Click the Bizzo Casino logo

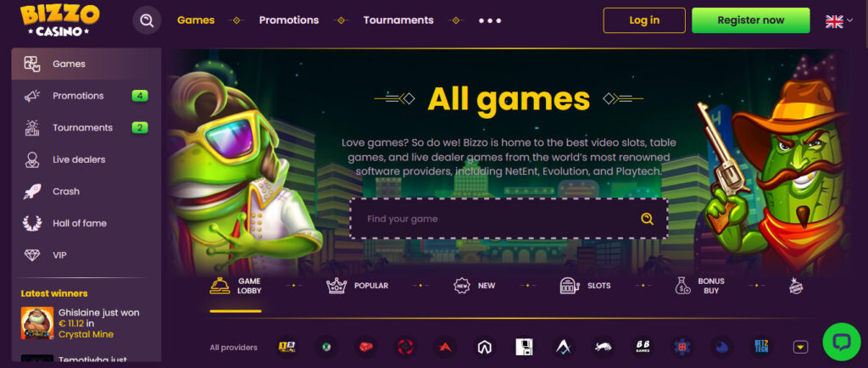pos(60,21)
